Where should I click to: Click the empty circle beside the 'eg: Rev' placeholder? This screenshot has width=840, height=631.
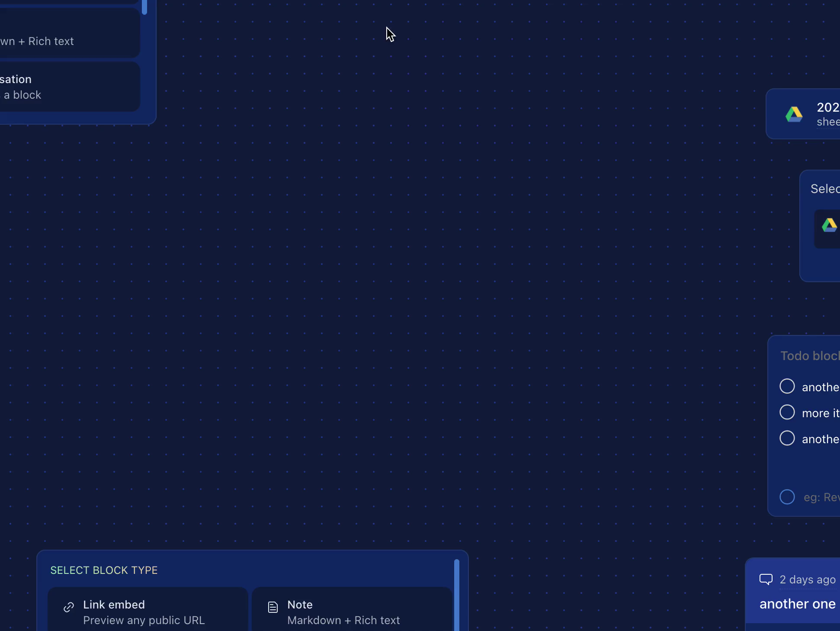point(787,497)
